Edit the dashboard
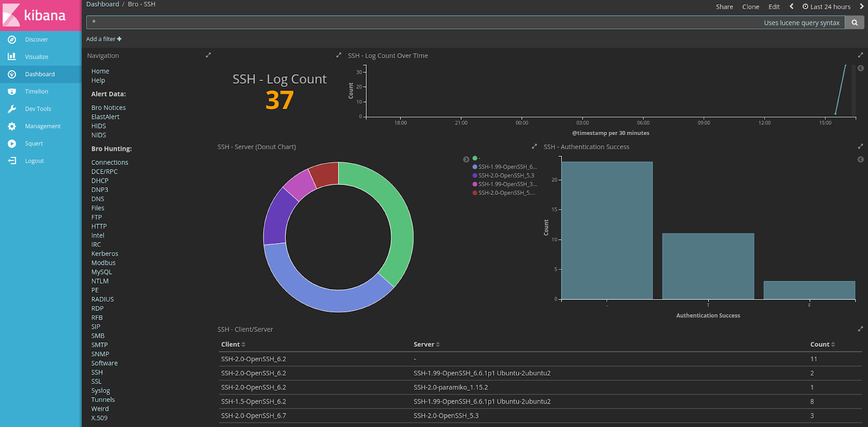The height and width of the screenshot is (427, 868). [x=774, y=7]
